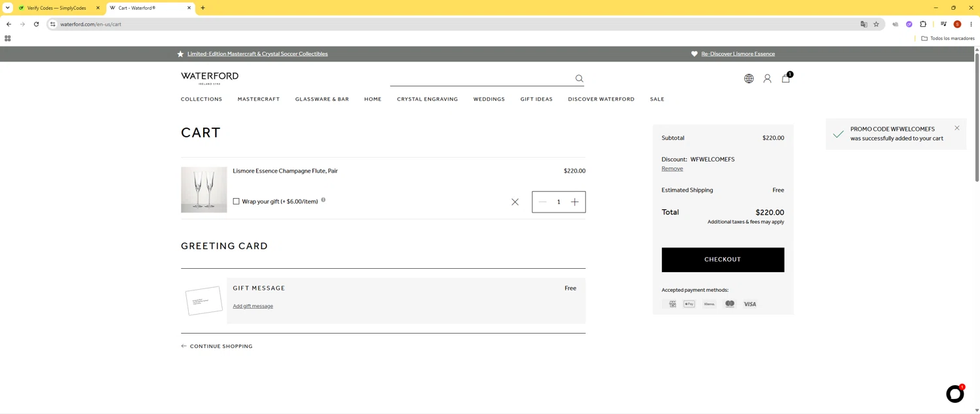Close the Cart - Waterford tab
This screenshot has height=414, width=980.
pyautogui.click(x=189, y=8)
